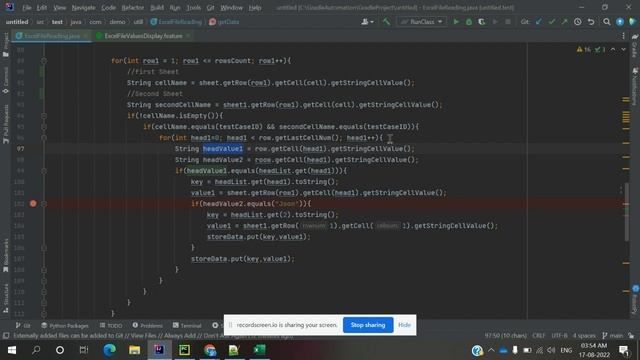The height and width of the screenshot is (360, 640).
Task: Click warnings indicator showing 16 warnings
Action: pyautogui.click(x=584, y=49)
